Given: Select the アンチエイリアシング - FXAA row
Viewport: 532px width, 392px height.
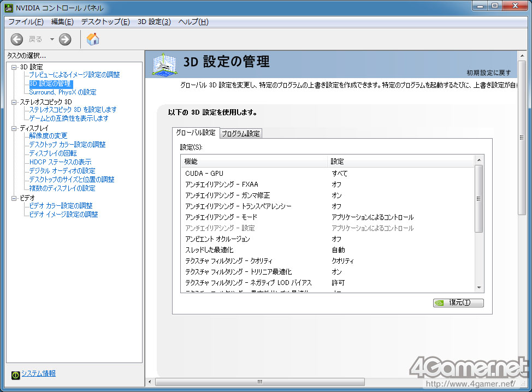Looking at the screenshot, I should click(x=328, y=185).
